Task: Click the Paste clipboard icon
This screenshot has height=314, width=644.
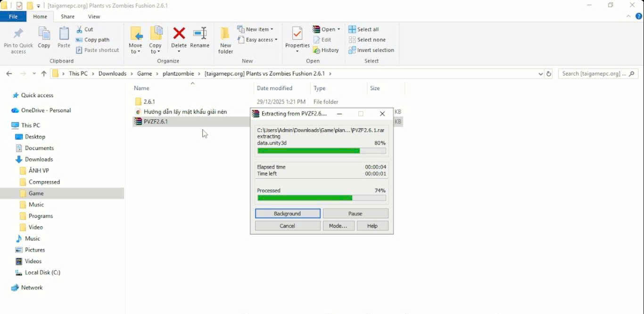Action: point(64,33)
